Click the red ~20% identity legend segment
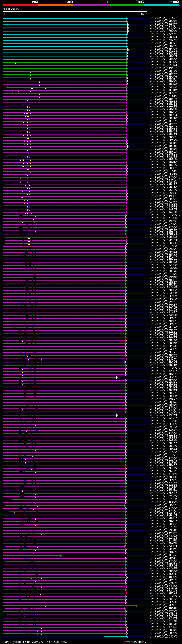This screenshot has width=182, height=644. coord(20,5)
